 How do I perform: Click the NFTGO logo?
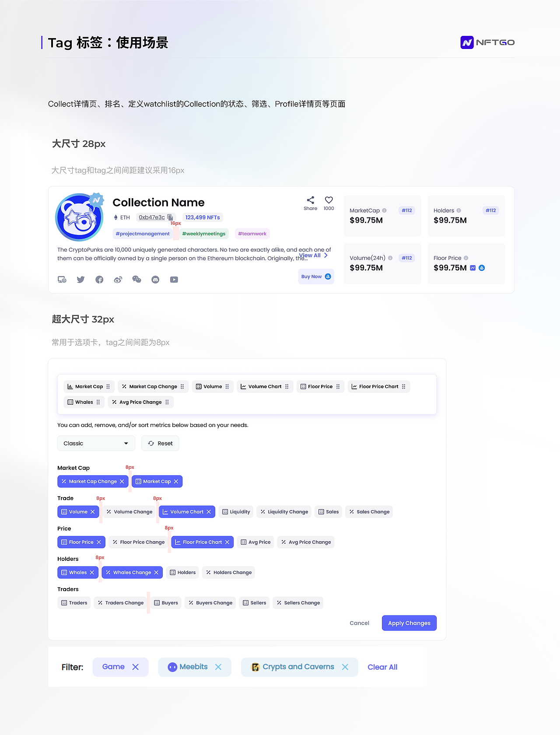click(487, 42)
